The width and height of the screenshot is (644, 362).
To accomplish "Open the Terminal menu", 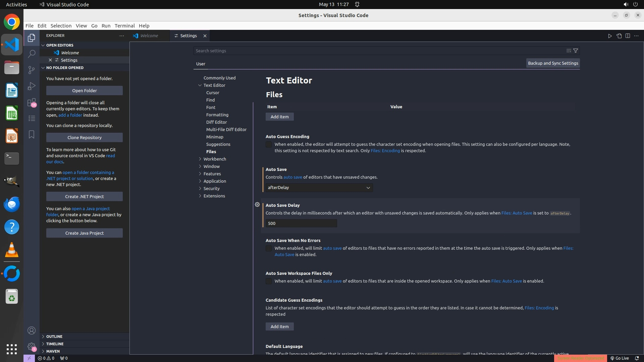I will pyautogui.click(x=124, y=26).
